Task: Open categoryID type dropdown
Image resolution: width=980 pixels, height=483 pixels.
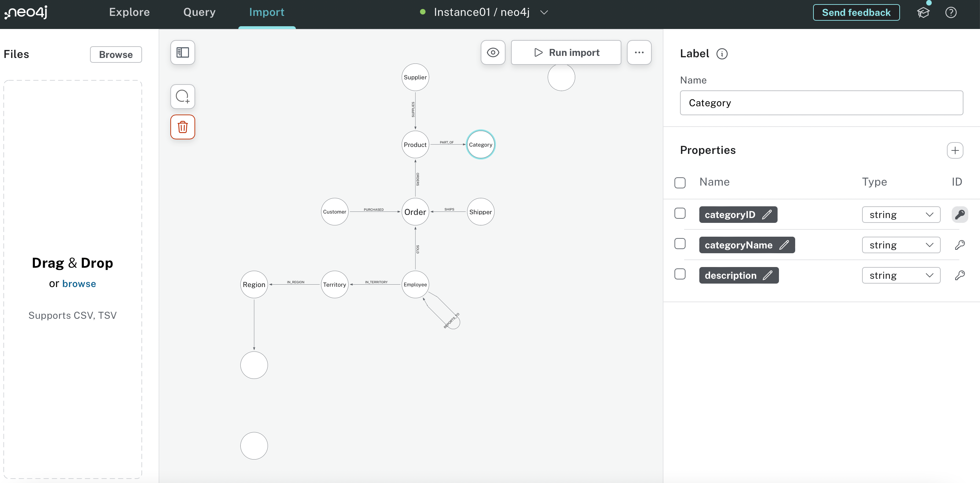Action: (x=901, y=215)
